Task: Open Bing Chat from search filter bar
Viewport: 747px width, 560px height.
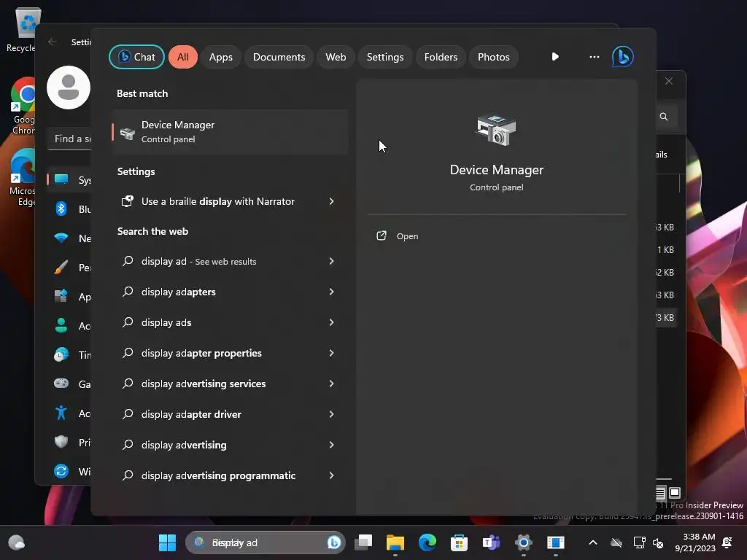Action: click(x=136, y=57)
